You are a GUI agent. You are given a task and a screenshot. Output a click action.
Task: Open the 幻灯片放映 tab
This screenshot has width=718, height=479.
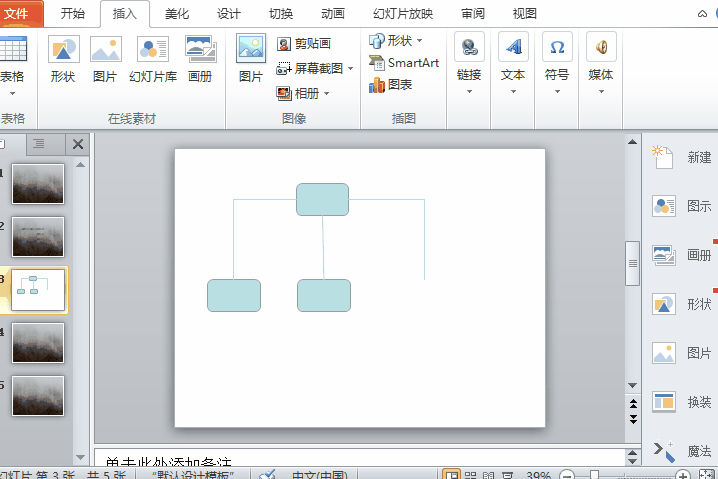403,14
